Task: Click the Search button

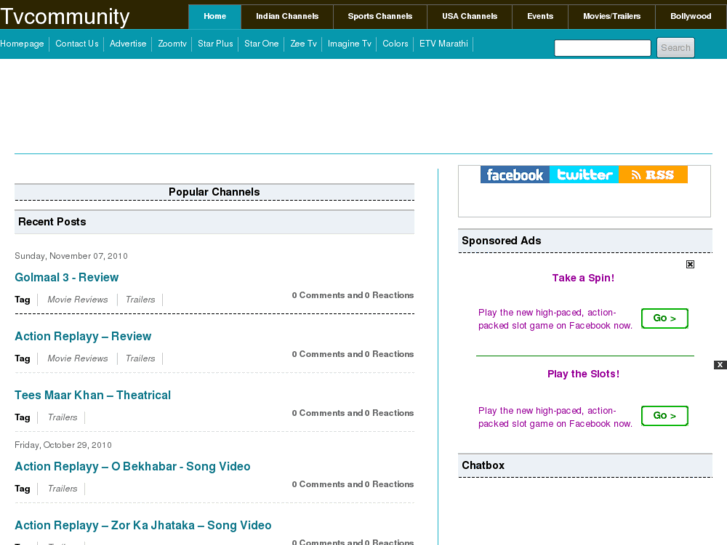Action: click(676, 48)
